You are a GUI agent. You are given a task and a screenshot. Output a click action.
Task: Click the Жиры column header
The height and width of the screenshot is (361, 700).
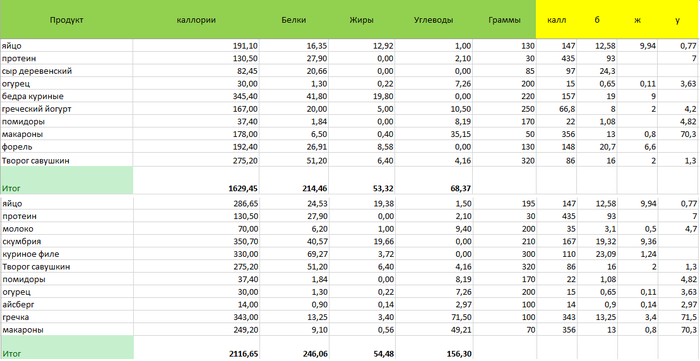(x=362, y=20)
